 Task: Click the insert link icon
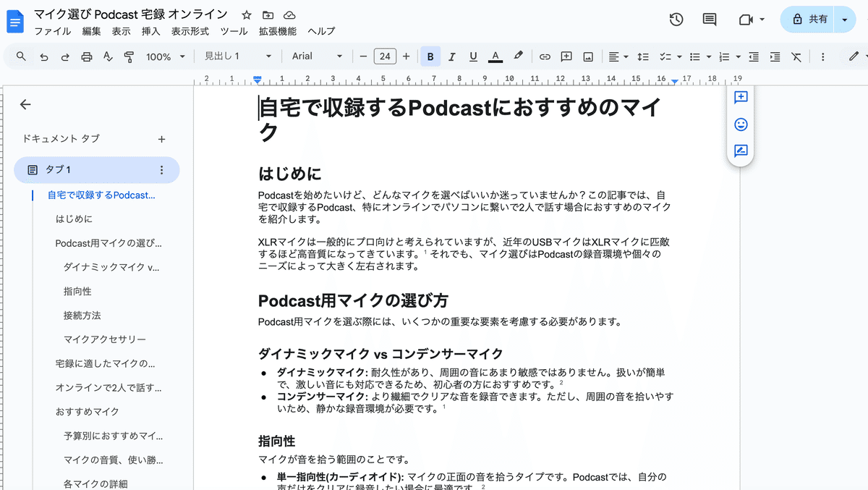545,56
